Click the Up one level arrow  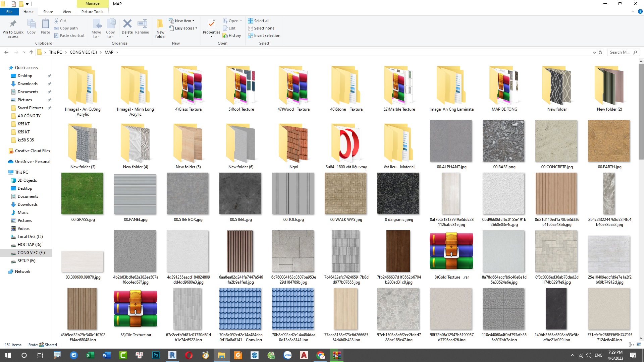pyautogui.click(x=31, y=52)
